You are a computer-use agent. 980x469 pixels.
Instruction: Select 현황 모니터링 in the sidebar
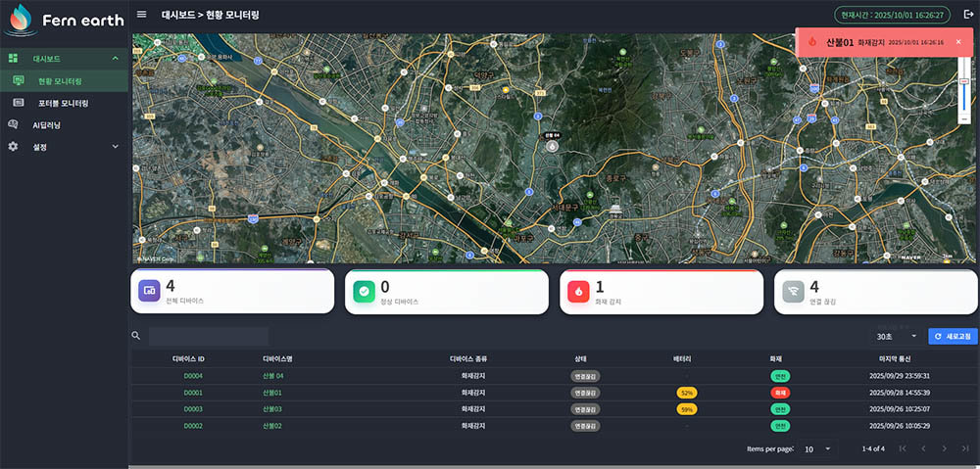pyautogui.click(x=60, y=80)
